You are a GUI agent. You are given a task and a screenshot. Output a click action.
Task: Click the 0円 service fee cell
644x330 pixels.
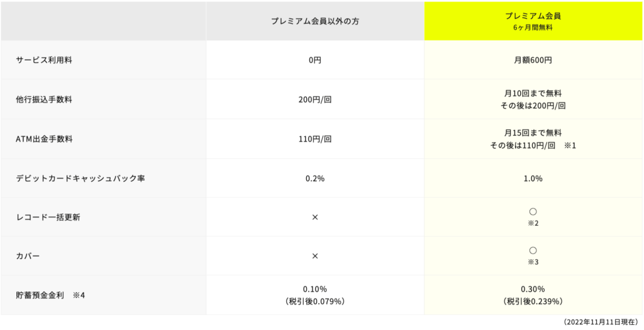[x=315, y=60]
